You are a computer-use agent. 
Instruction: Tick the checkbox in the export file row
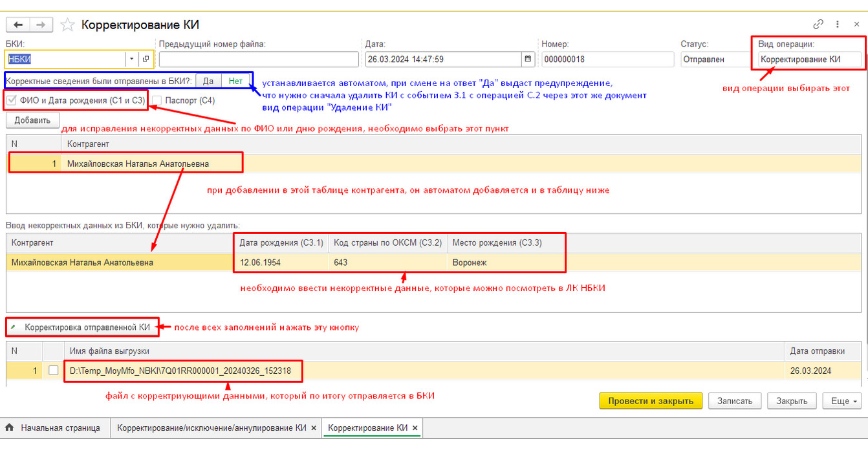click(53, 371)
